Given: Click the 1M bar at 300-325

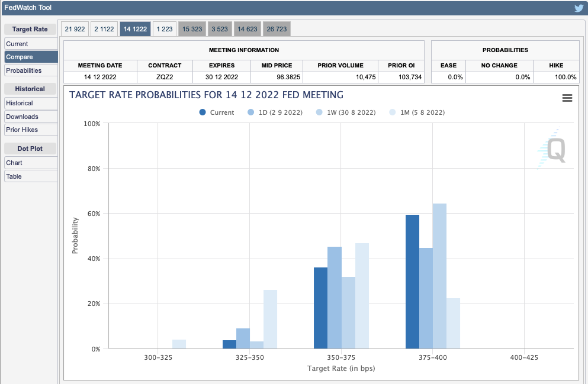Looking at the screenshot, I should pos(179,344).
